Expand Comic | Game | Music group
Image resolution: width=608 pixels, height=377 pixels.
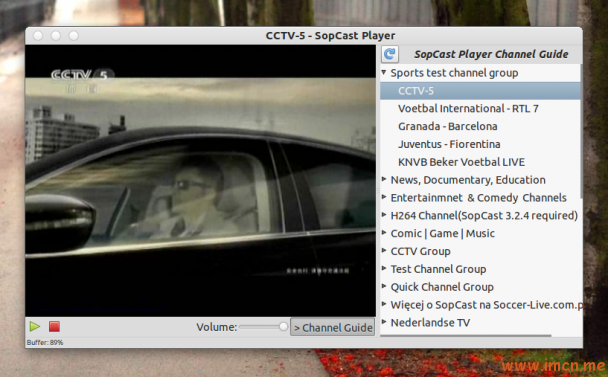pos(383,233)
